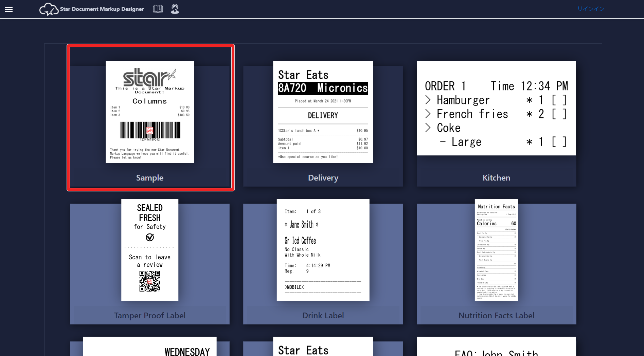Select the Drink Label template thumbnail

[323, 250]
